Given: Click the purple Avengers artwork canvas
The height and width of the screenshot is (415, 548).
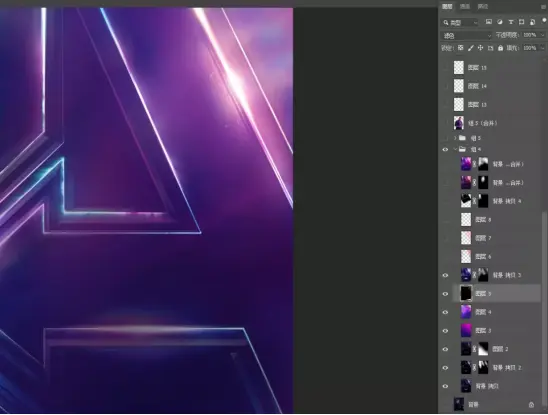Looking at the screenshot, I should (x=146, y=210).
